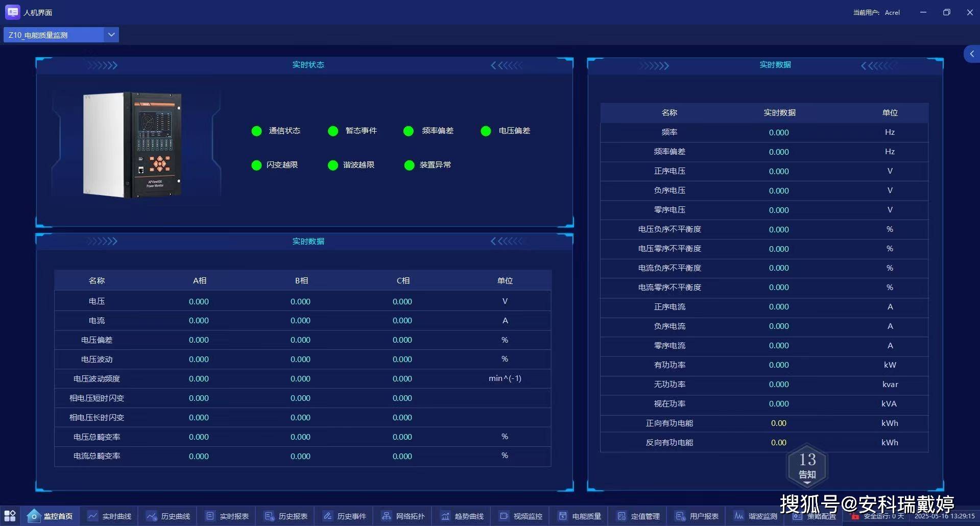The height and width of the screenshot is (526, 980).
Task: Click the 视在功率 row label
Action: click(670, 403)
